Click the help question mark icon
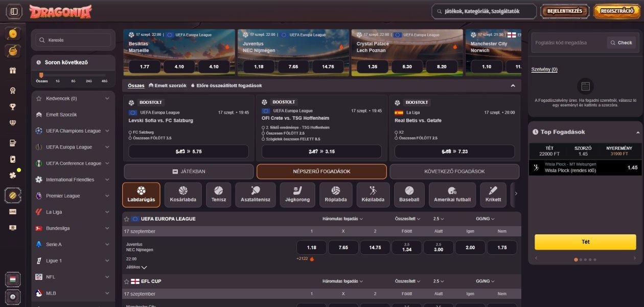This screenshot has width=644, height=307. click(x=13, y=296)
